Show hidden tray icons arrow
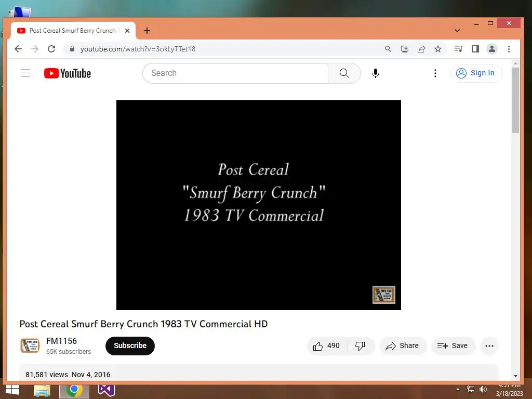This screenshot has height=399, width=532. click(458, 389)
